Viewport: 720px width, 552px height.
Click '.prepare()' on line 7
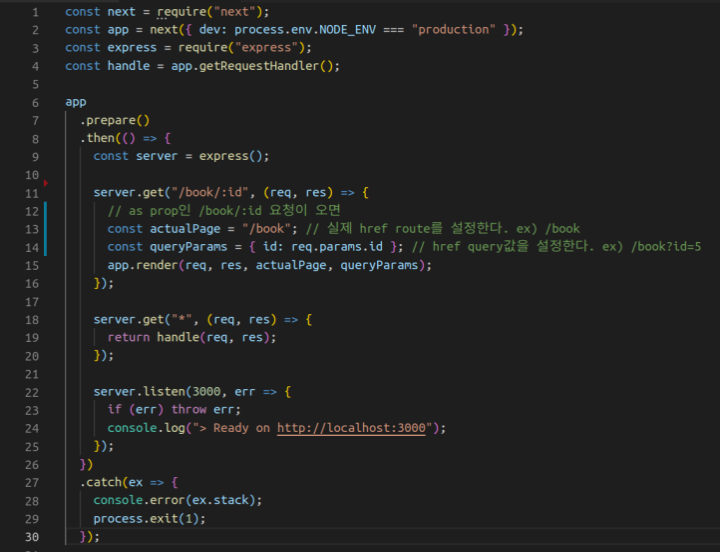(115, 120)
